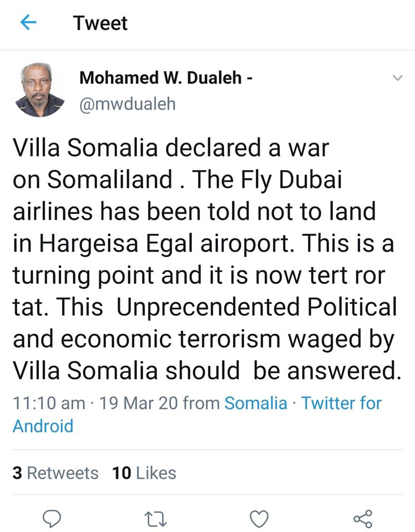Tap the reply speech bubble icon
Screen dimensions: 415x532
(52, 518)
